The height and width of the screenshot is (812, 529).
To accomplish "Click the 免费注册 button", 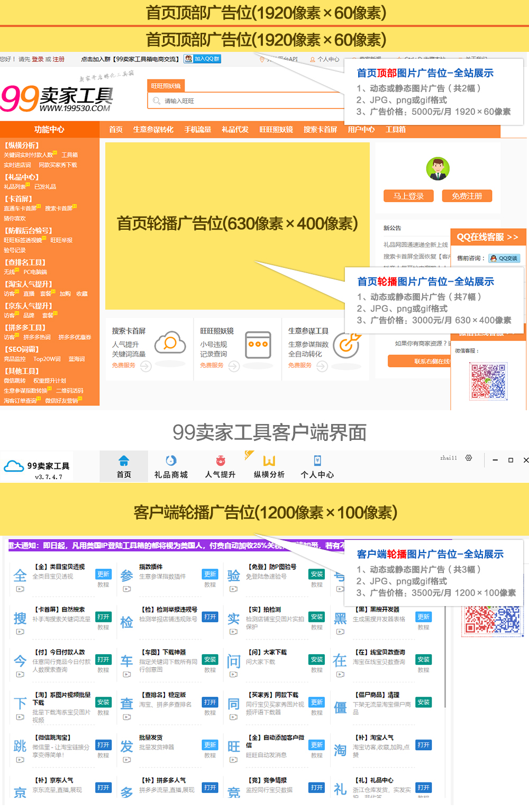I will (467, 196).
